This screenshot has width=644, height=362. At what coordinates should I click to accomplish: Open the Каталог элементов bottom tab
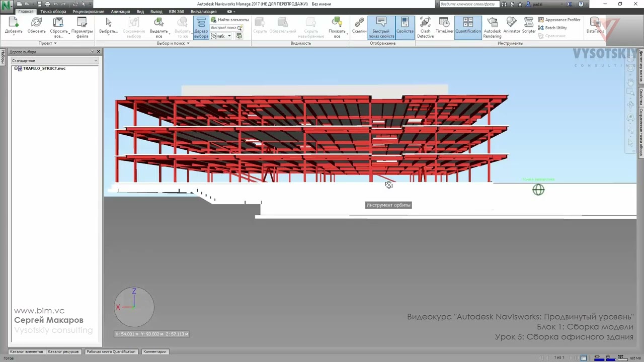[27, 351]
